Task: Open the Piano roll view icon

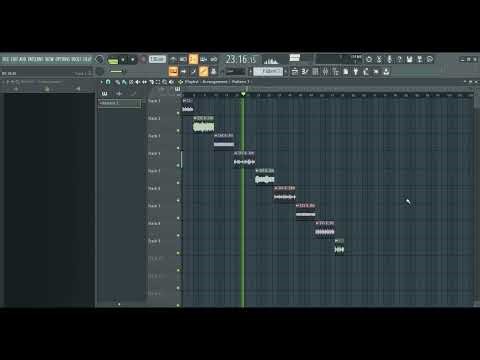Action: (x=305, y=71)
